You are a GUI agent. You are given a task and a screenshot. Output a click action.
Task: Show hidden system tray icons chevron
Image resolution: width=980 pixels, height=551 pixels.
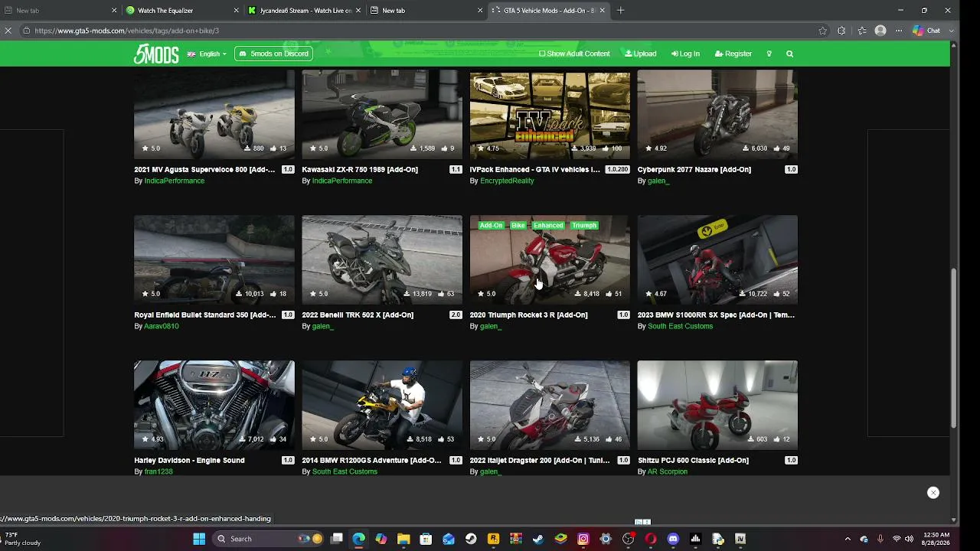[848, 539]
